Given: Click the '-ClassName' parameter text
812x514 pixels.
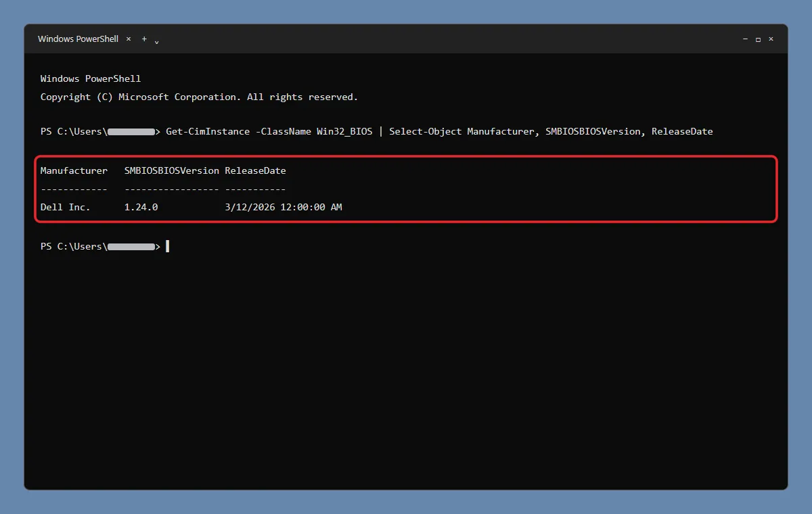Looking at the screenshot, I should click(x=283, y=131).
